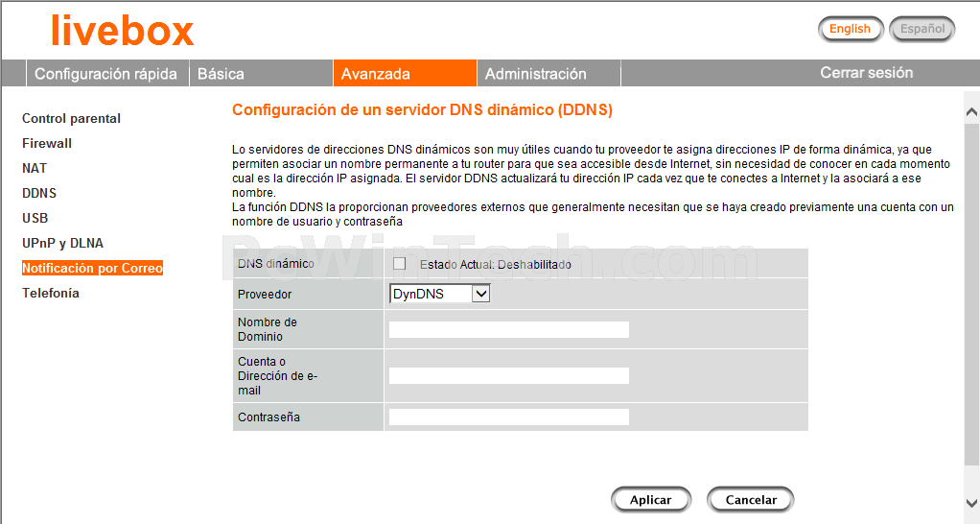
Task: Open the Proveedor DynDNS dropdown
Action: (x=439, y=294)
